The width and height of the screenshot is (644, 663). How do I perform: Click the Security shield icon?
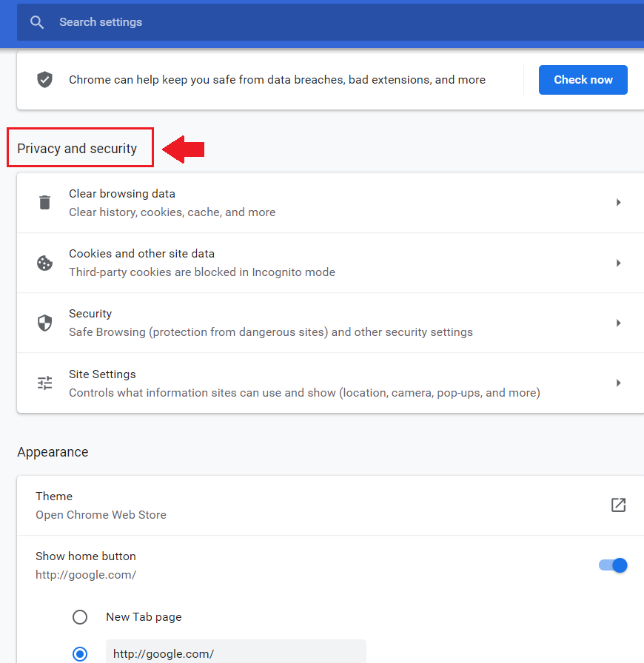45,323
